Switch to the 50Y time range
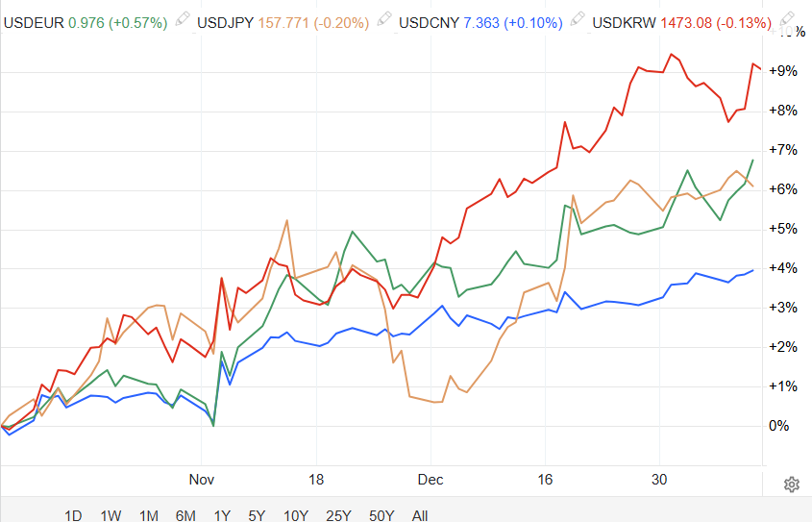Image resolution: width=812 pixels, height=522 pixels. point(381,515)
